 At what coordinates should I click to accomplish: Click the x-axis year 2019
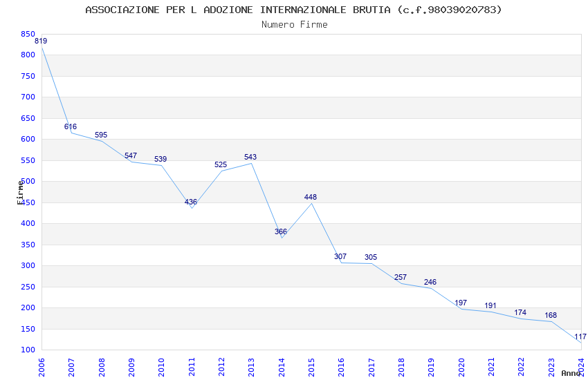pyautogui.click(x=431, y=367)
